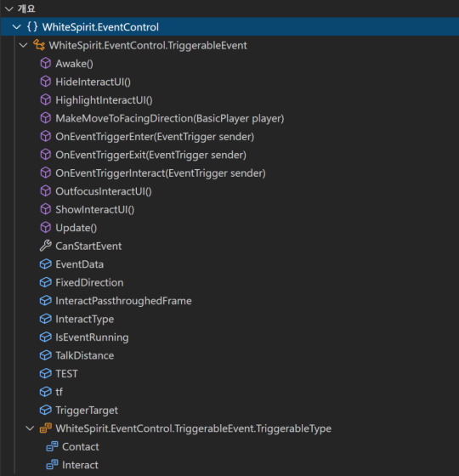
Task: Select the FixedDirection field label
Action: click(89, 282)
